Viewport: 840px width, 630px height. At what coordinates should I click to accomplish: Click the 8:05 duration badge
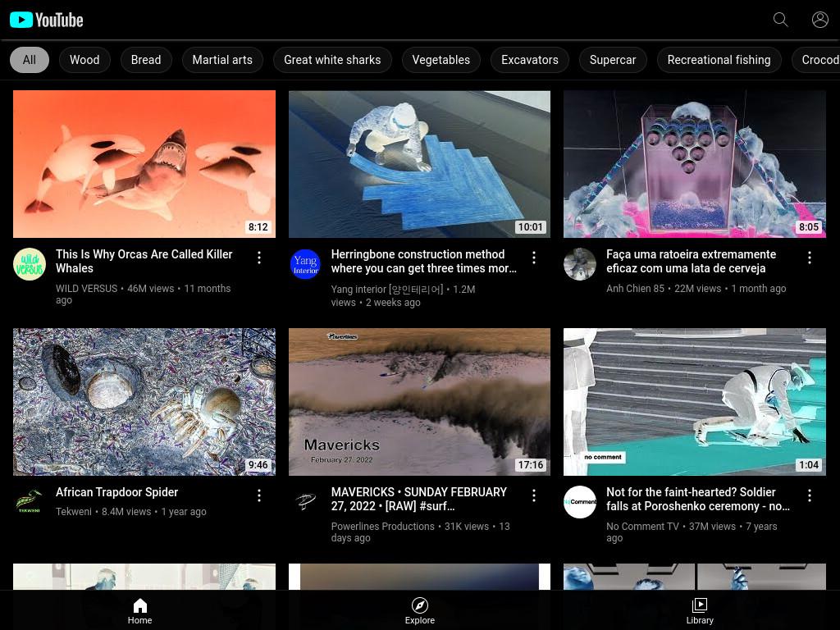coord(808,227)
